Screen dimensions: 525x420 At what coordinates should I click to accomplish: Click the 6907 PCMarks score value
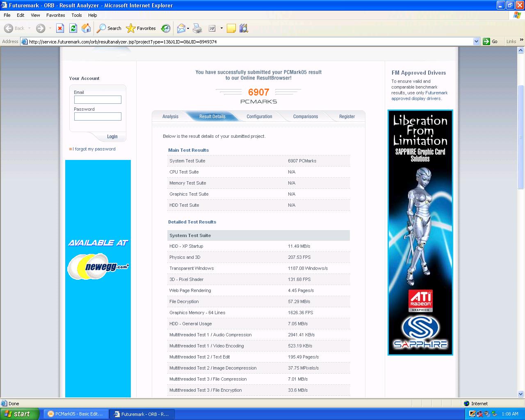(x=258, y=92)
